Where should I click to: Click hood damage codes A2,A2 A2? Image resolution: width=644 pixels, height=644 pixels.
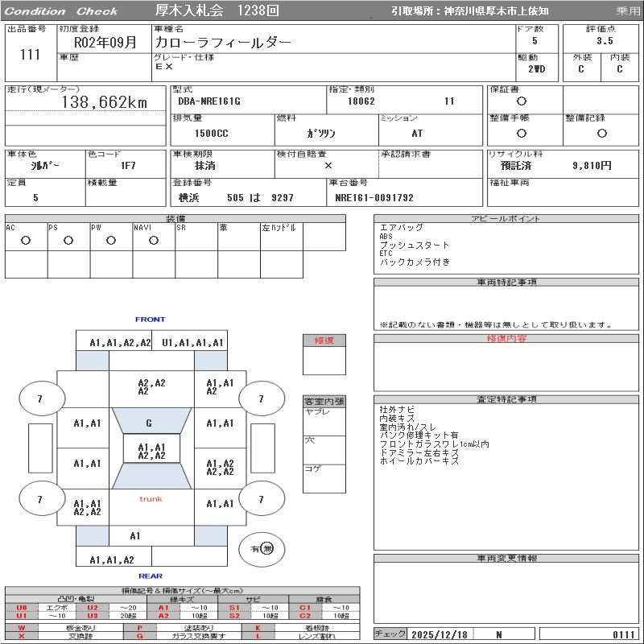tap(151, 387)
